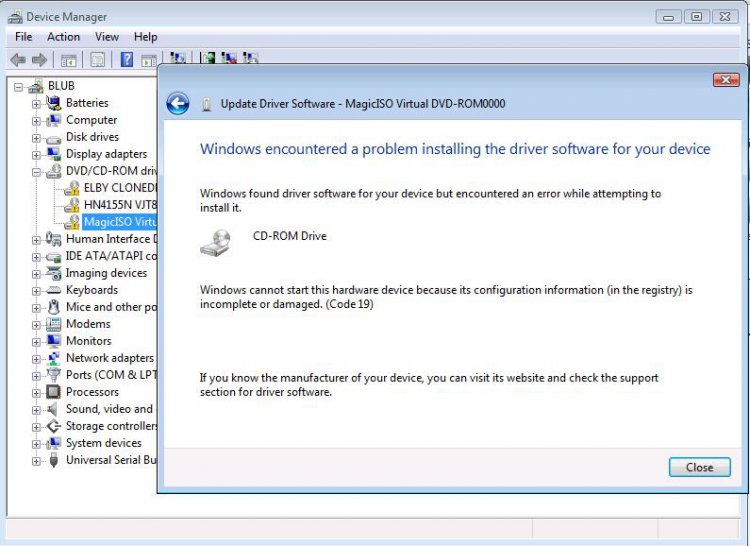750x546 pixels.
Task: Click the small device icon in dialog header
Action: coord(207,104)
